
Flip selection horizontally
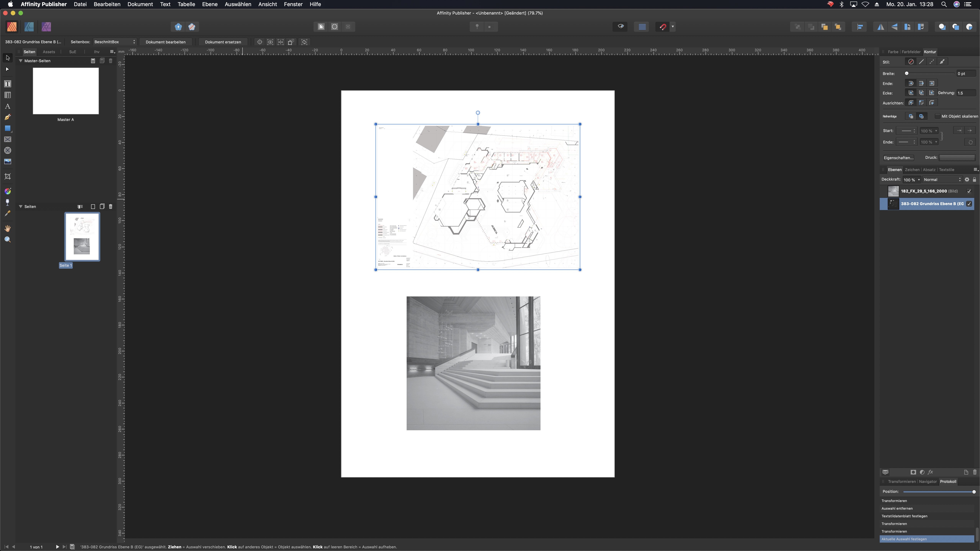pyautogui.click(x=881, y=27)
